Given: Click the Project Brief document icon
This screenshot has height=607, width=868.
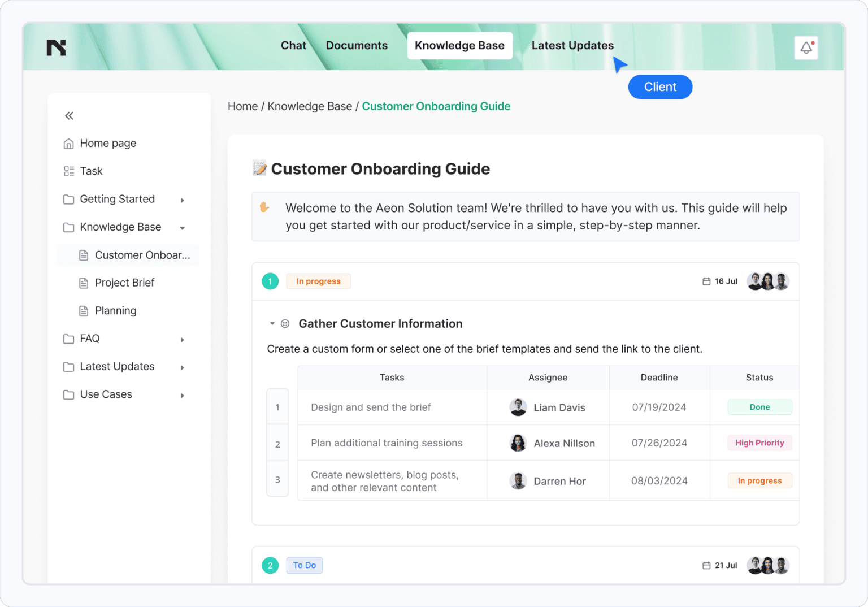Looking at the screenshot, I should [84, 283].
